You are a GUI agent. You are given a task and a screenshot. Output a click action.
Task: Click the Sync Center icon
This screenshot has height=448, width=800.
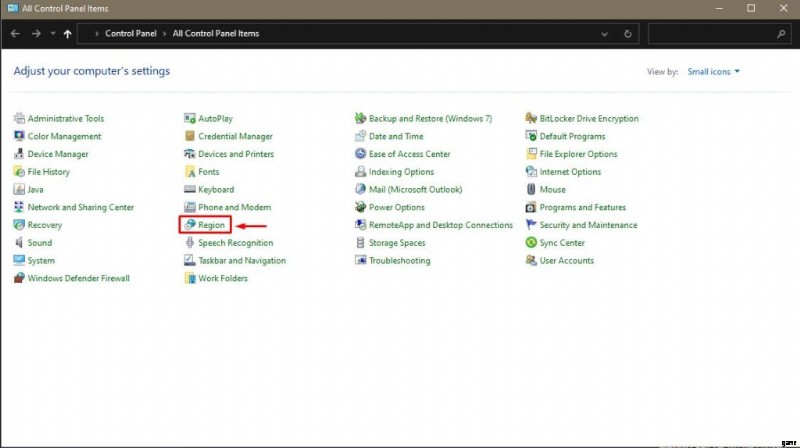532,243
